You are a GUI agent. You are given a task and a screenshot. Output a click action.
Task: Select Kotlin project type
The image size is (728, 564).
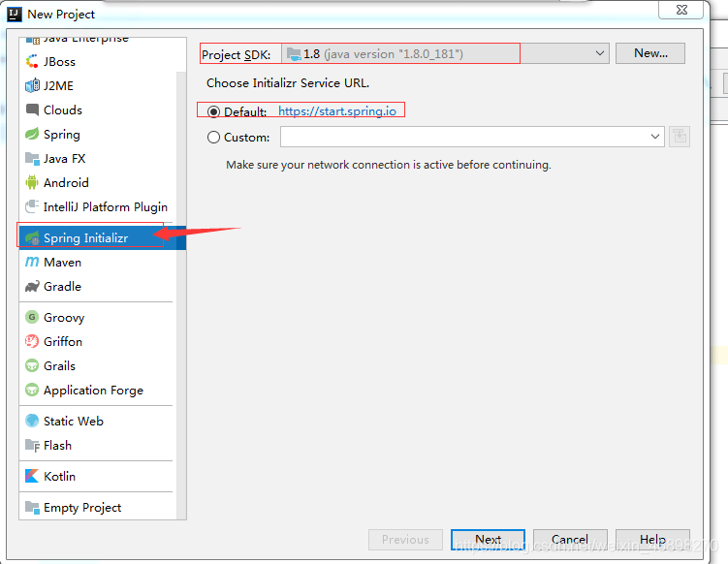coord(98,476)
